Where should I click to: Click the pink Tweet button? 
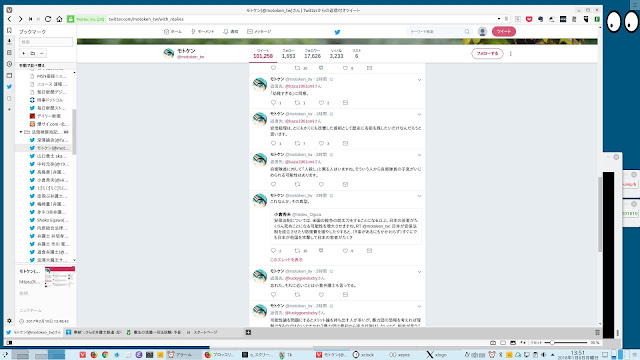504,31
